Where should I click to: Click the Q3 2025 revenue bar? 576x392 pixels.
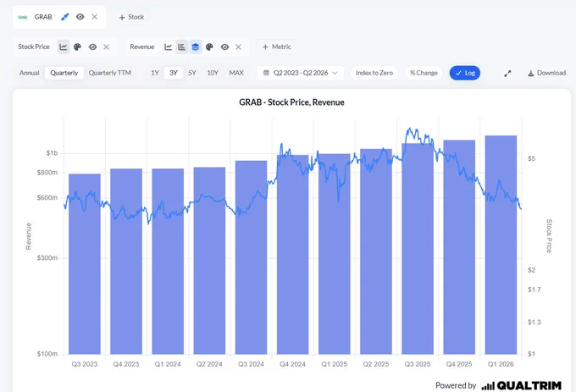pos(418,249)
